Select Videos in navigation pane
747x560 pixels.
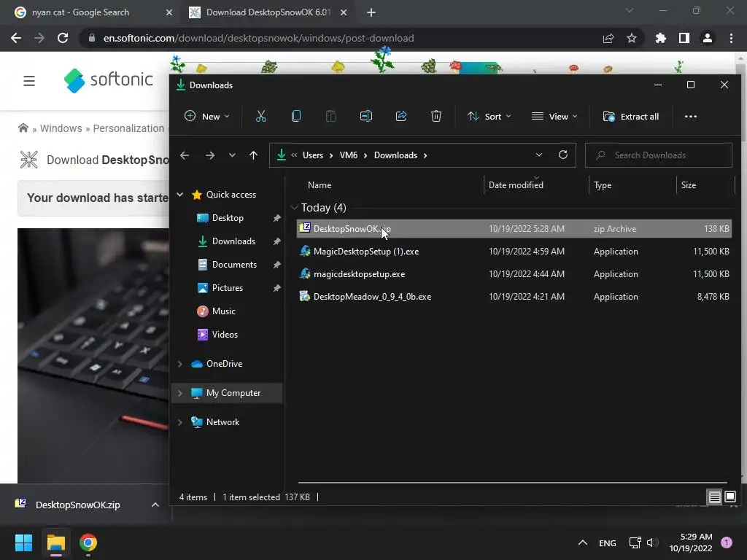tap(225, 334)
